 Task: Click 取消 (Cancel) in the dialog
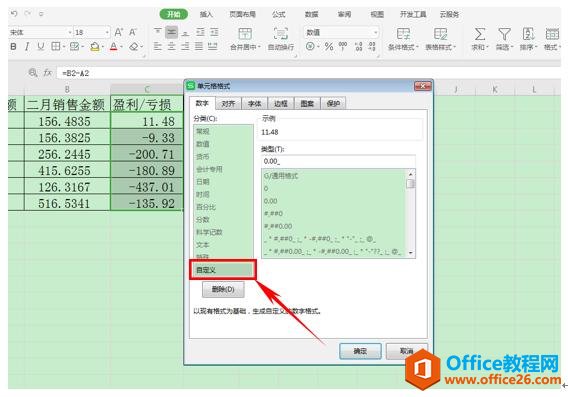tap(406, 351)
